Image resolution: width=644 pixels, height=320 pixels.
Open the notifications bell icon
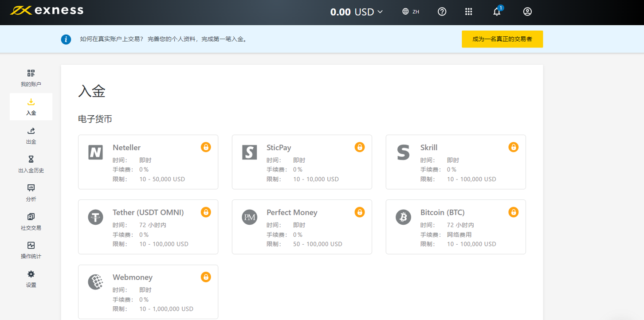tap(497, 12)
